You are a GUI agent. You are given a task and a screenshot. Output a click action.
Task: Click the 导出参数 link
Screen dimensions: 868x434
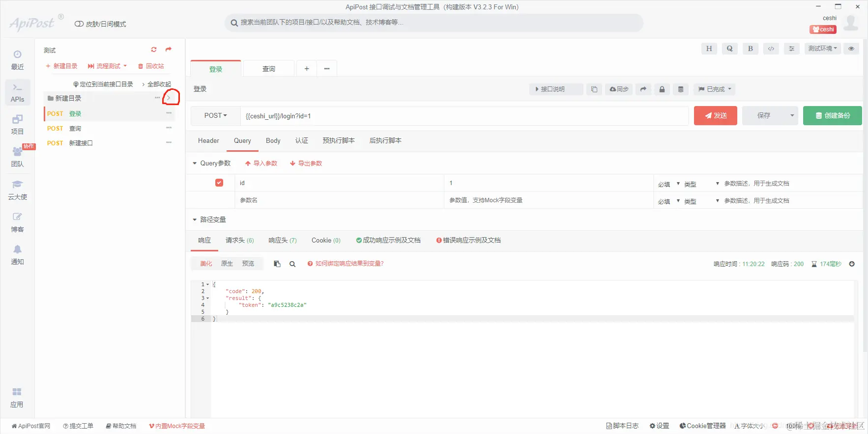click(x=306, y=163)
